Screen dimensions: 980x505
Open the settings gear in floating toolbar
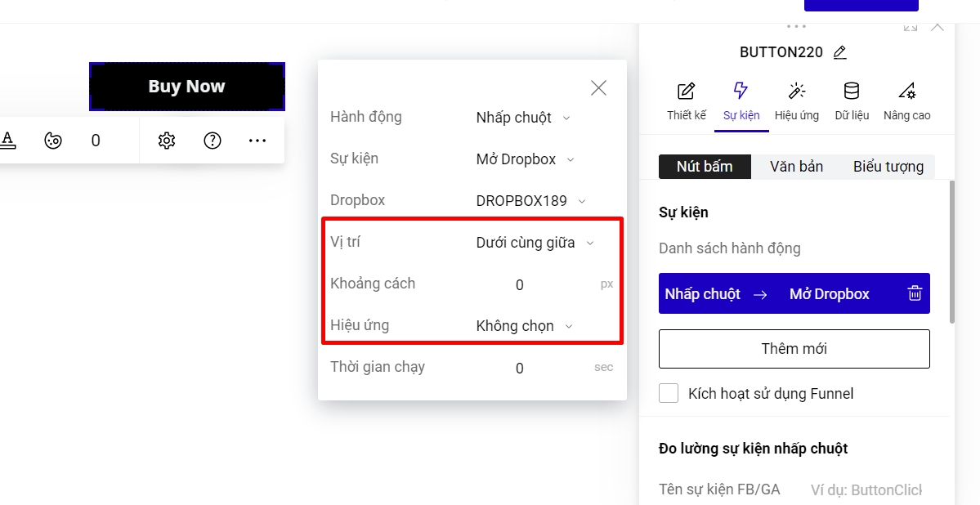[x=167, y=141]
